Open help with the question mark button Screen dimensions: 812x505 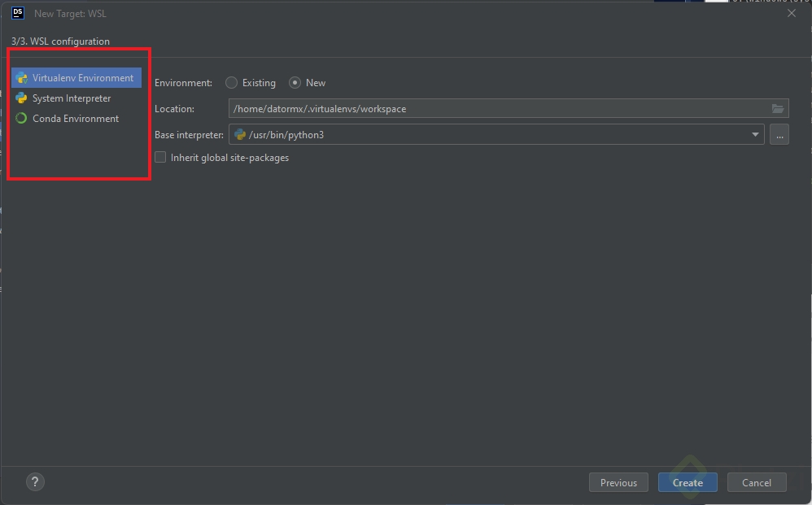point(35,481)
